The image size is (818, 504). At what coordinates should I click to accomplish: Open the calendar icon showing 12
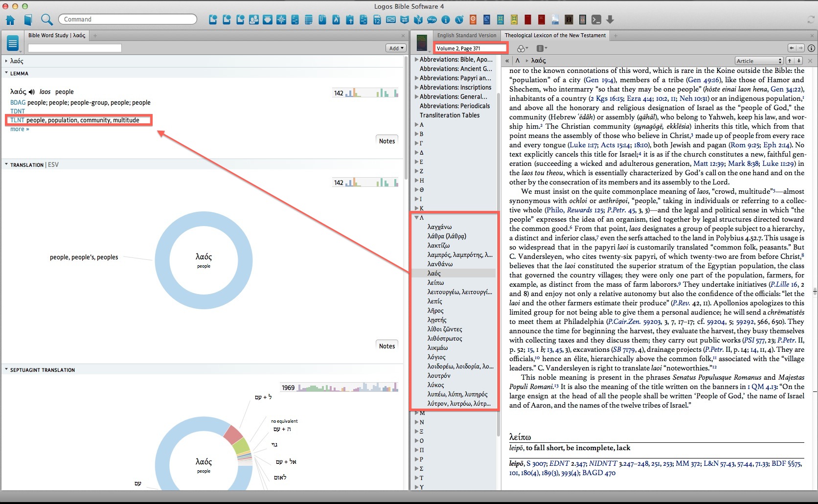tap(377, 20)
